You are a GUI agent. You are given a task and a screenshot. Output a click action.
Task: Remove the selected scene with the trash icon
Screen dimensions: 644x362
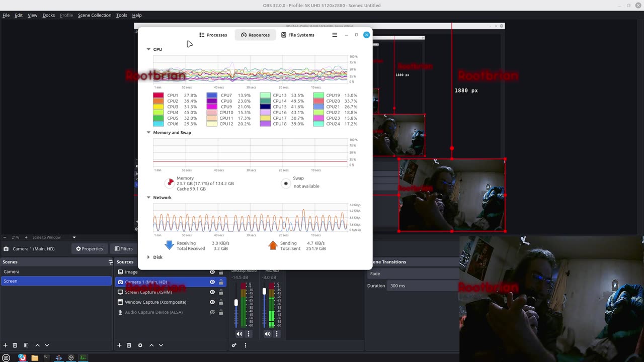(x=15, y=345)
